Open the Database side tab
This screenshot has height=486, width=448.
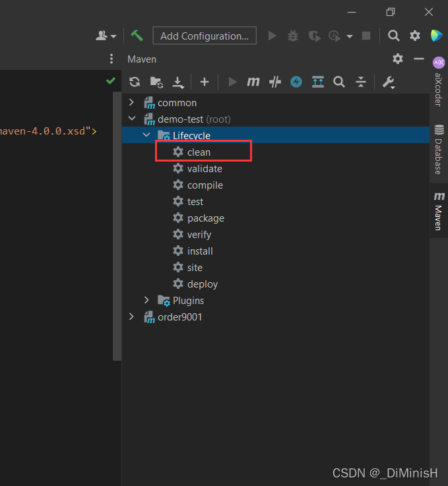pos(438,150)
